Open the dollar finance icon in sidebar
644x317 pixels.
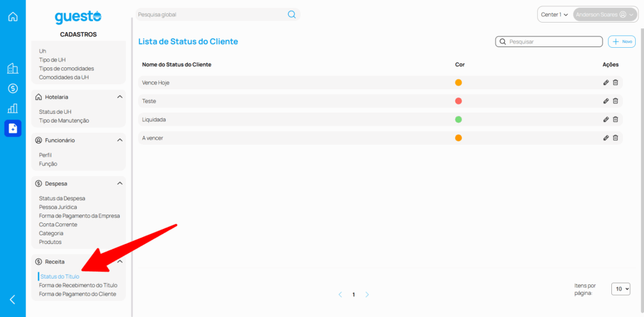[x=13, y=88]
